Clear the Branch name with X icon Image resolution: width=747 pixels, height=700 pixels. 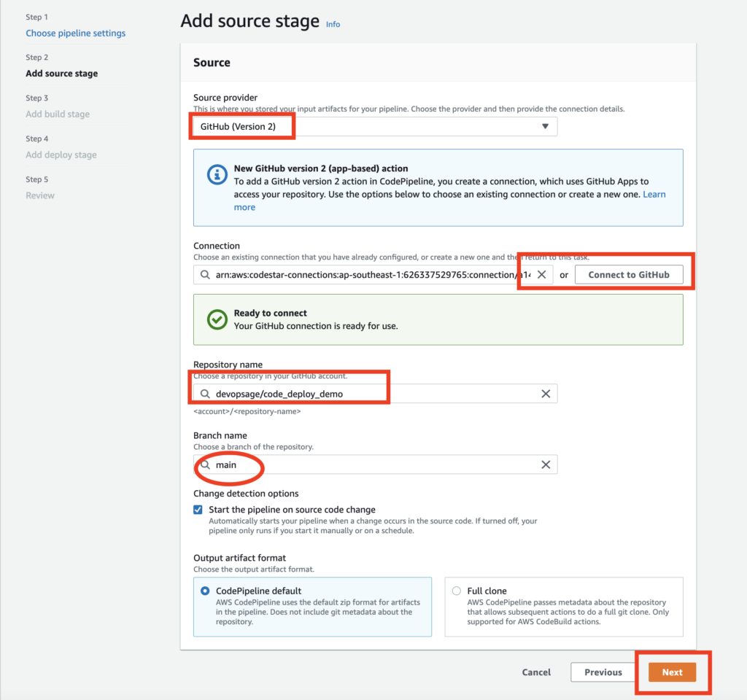(546, 464)
